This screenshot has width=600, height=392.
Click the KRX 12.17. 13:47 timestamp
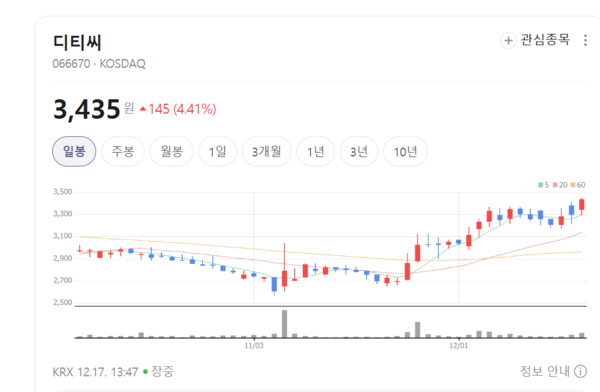pos(95,372)
